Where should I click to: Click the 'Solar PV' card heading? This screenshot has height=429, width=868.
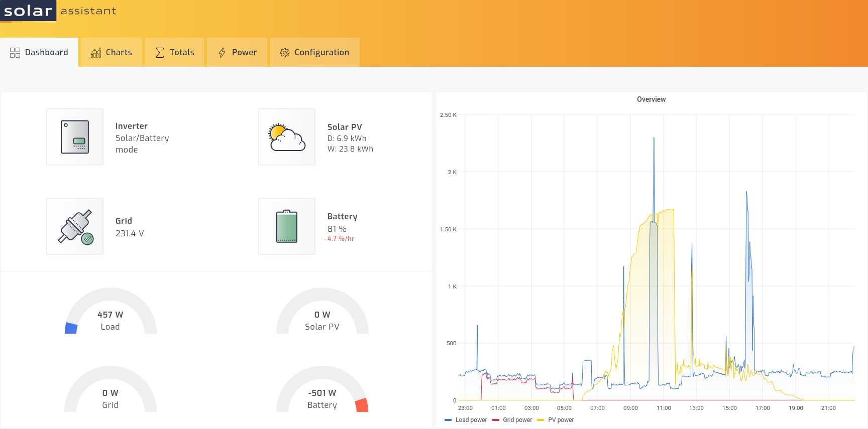(x=345, y=127)
